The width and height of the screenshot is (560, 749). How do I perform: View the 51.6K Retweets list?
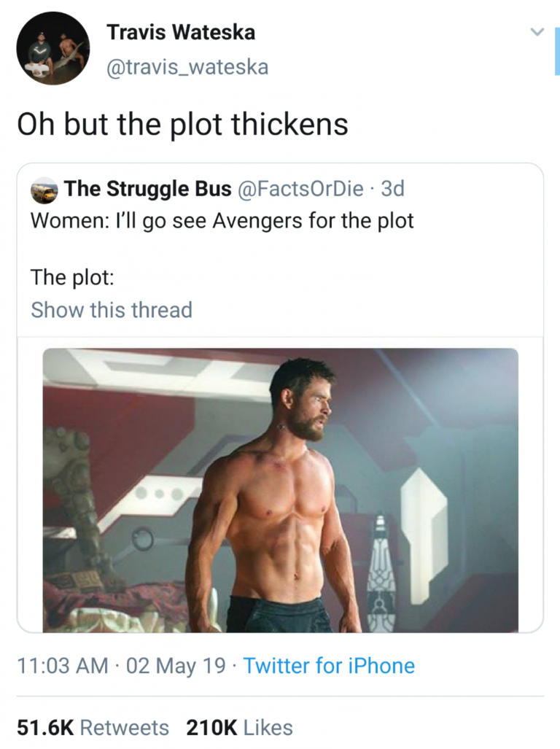[93, 727]
